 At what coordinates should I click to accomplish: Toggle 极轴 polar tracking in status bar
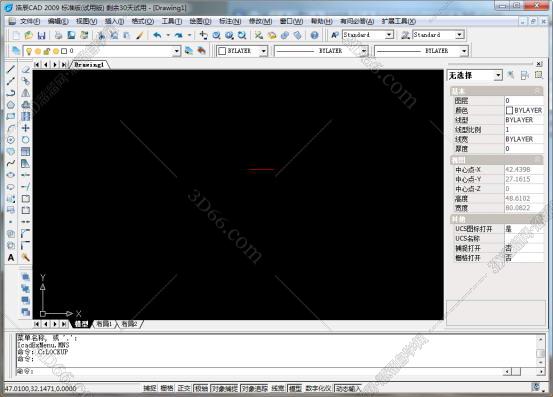[x=201, y=388]
